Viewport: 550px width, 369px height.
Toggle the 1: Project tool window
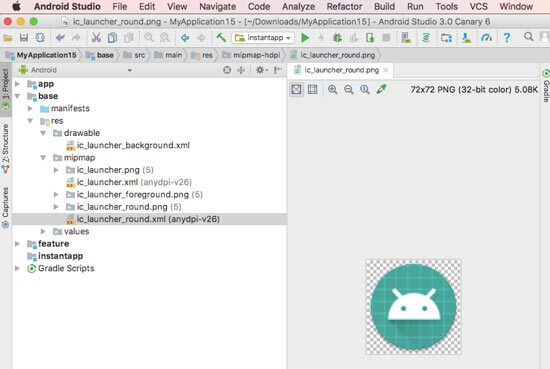pyautogui.click(x=6, y=88)
